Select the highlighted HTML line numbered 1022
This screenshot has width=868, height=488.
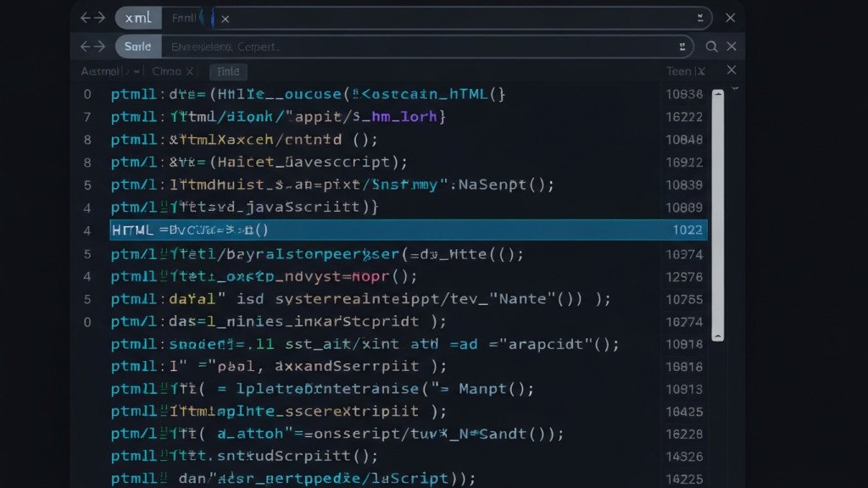click(409, 230)
